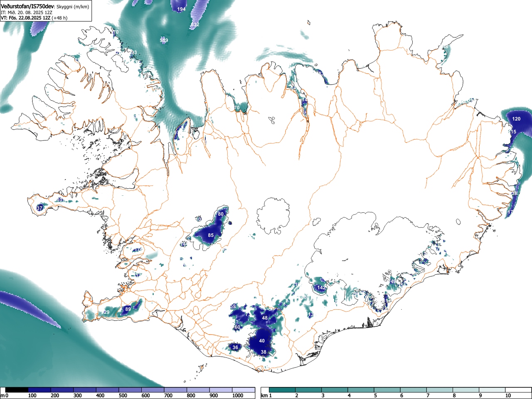This screenshot has height=399, width=532.
Task: Click the legend tick '600' on the metre scale
Action: tap(145, 396)
